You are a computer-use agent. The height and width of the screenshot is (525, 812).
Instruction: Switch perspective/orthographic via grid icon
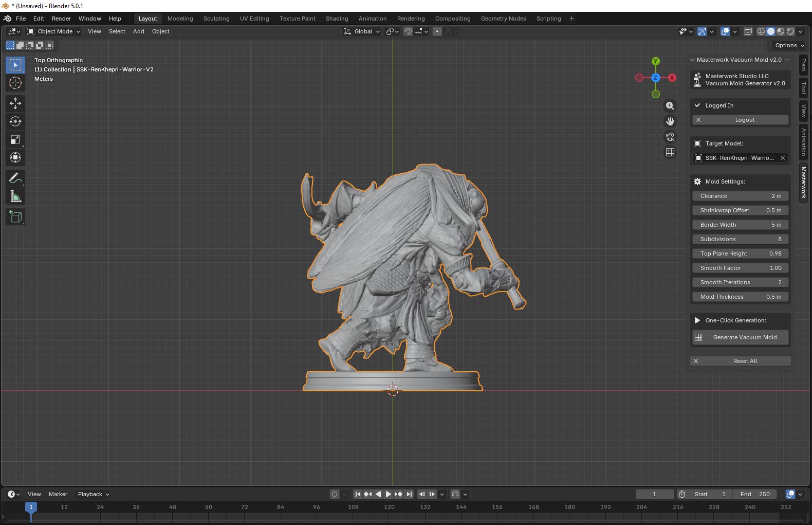(670, 152)
